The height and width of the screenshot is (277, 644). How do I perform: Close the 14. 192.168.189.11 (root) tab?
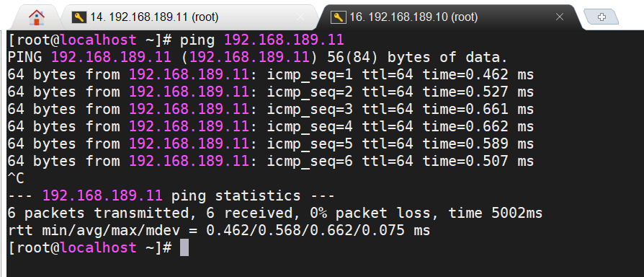300,17
